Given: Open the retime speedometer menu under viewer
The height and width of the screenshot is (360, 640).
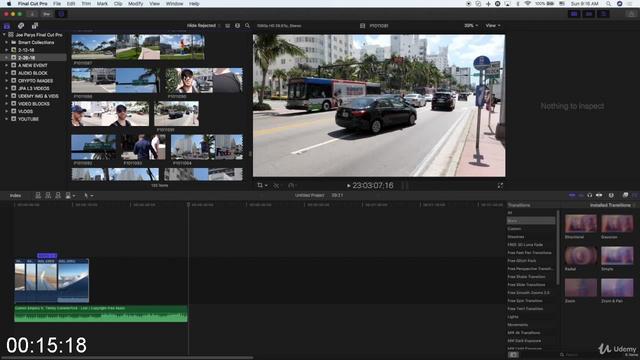Looking at the screenshot, I should coord(292,185).
